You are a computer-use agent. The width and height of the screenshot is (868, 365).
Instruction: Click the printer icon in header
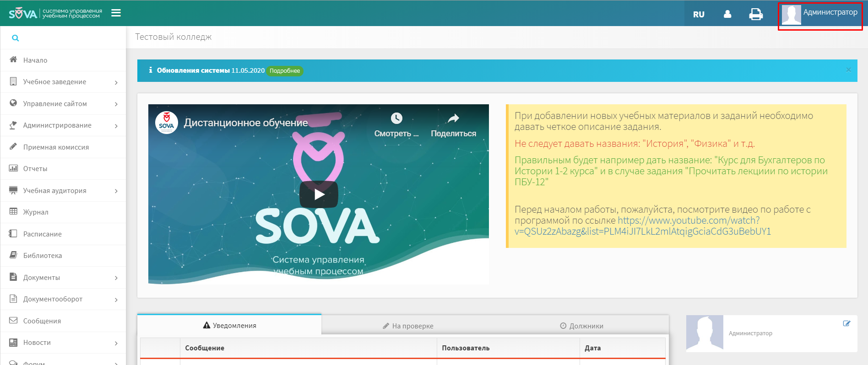(x=756, y=15)
